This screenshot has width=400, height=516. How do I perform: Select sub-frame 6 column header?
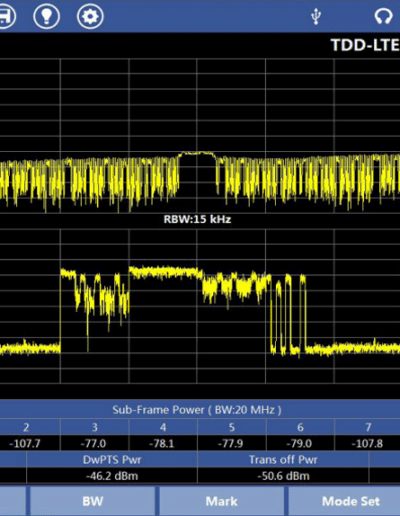pos(300,427)
